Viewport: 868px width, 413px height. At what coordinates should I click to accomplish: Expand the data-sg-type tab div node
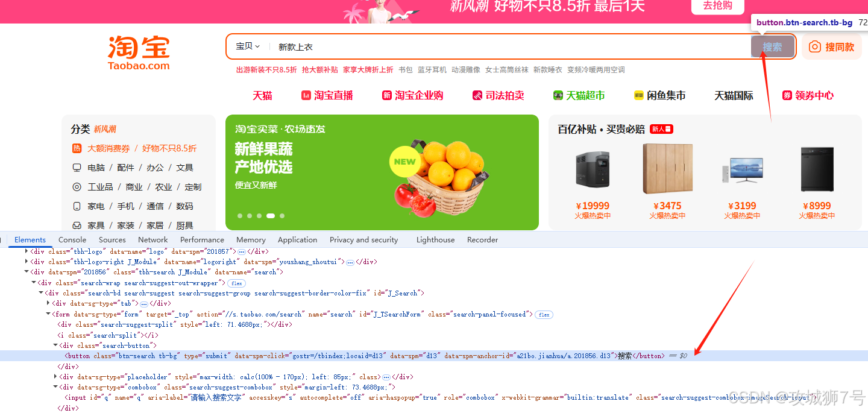click(x=48, y=303)
